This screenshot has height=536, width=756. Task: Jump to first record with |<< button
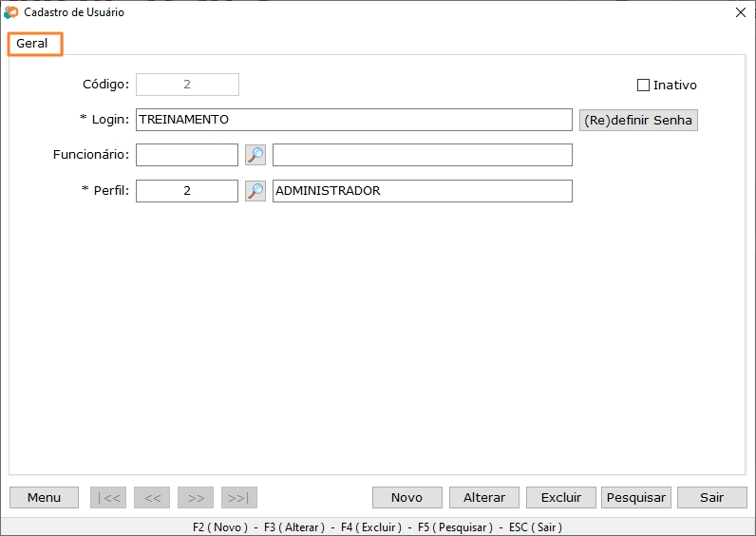[x=108, y=498]
